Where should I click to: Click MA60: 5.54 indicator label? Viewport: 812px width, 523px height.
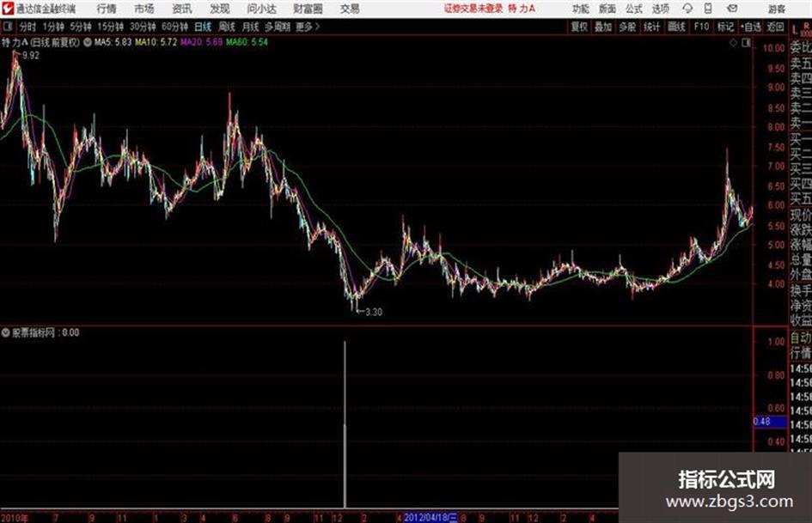click(x=247, y=42)
